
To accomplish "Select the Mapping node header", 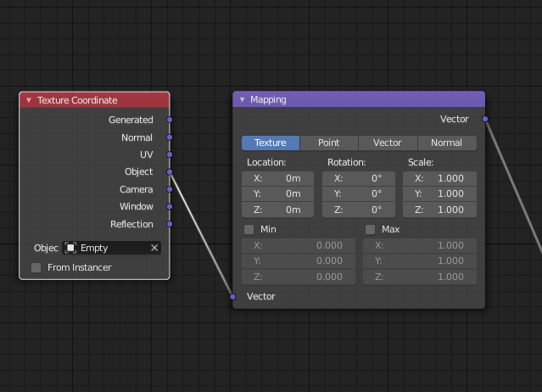I will pos(359,99).
